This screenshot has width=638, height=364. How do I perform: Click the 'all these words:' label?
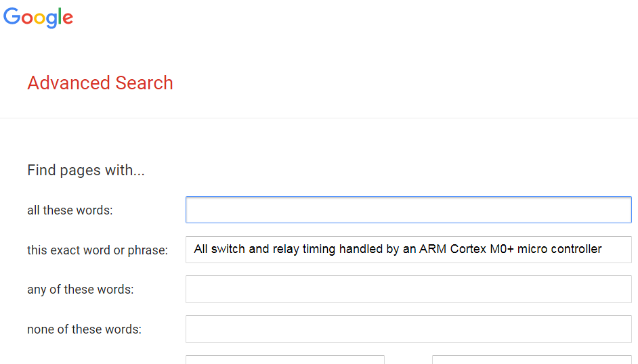pos(70,210)
